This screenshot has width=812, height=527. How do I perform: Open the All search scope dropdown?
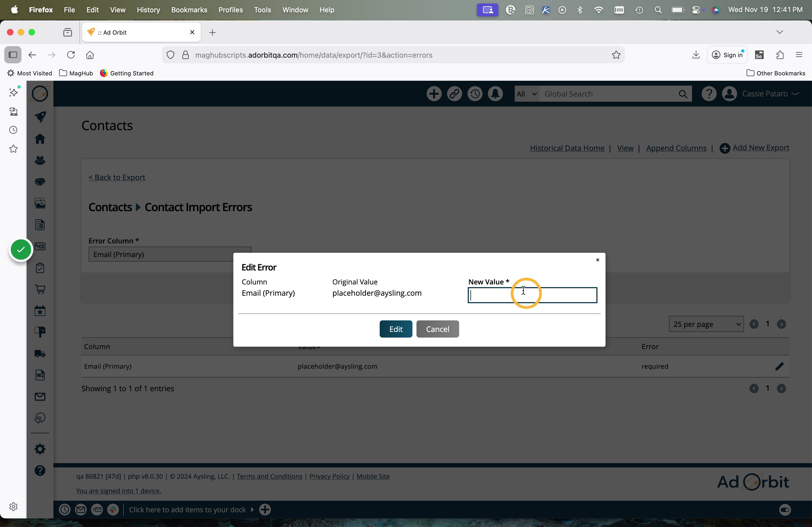(x=527, y=94)
